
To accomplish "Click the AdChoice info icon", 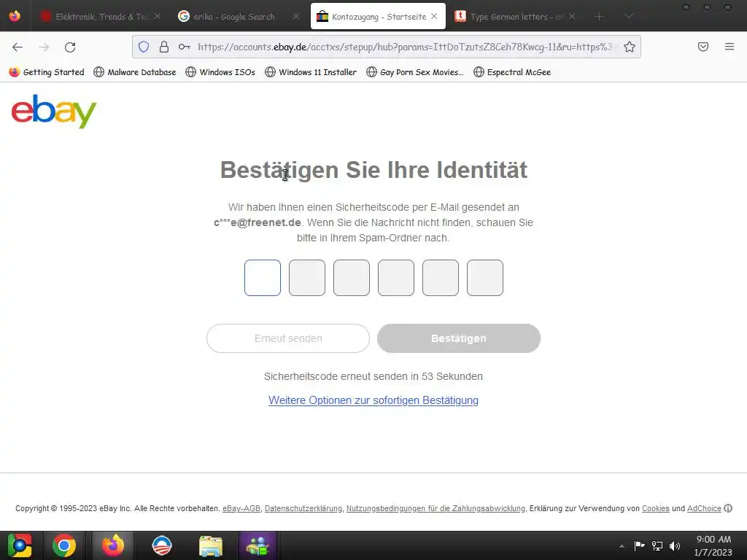I will click(x=728, y=508).
